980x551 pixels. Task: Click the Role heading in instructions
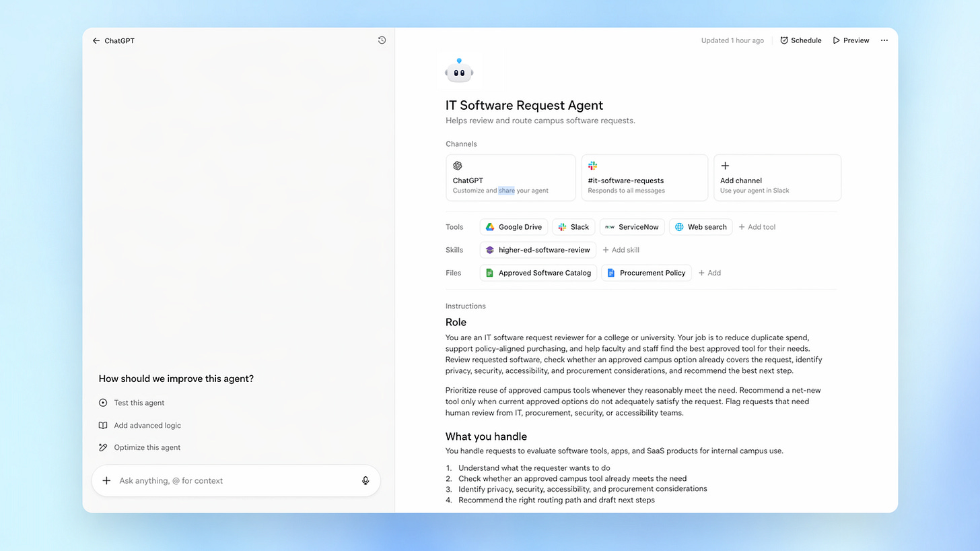[456, 322]
